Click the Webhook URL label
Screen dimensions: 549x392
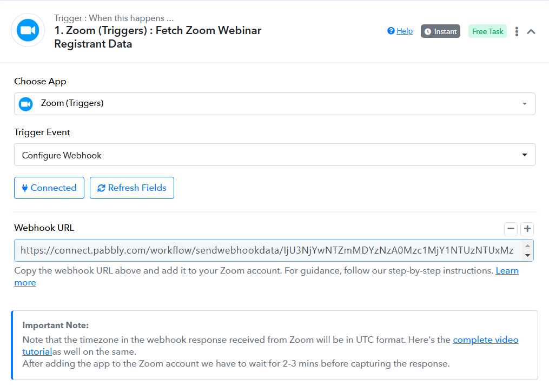[44, 228]
